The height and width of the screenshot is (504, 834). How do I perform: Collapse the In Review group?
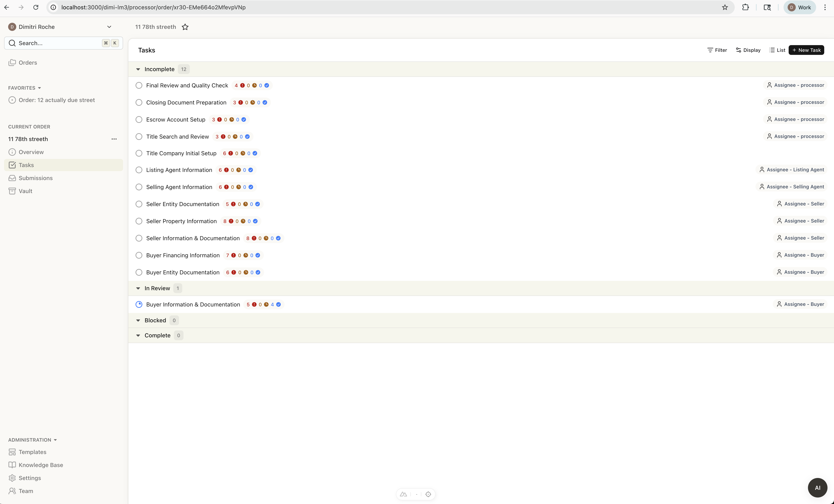[x=138, y=289]
